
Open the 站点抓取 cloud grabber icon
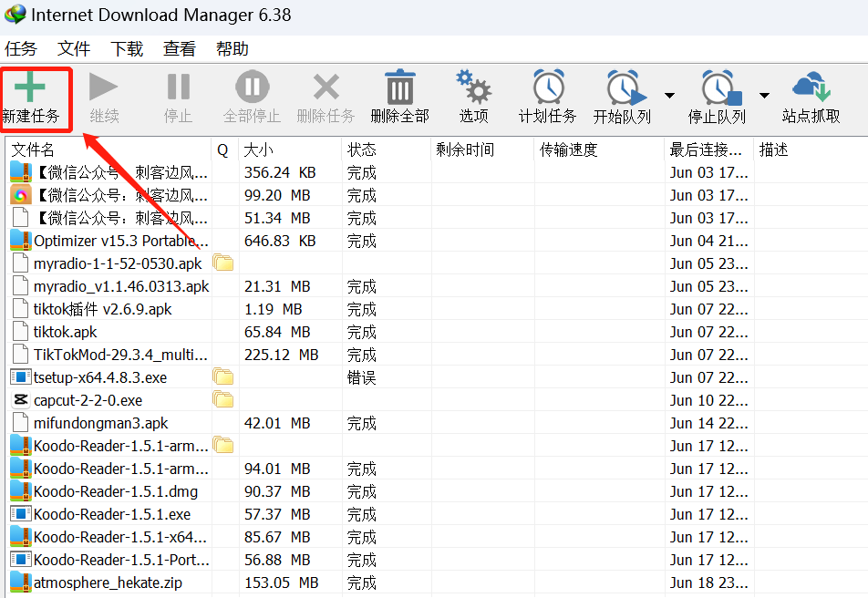811,87
